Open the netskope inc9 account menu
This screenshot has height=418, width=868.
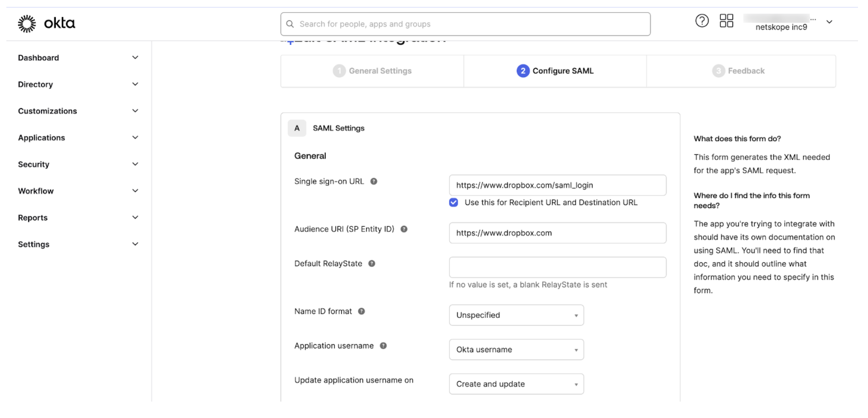829,22
